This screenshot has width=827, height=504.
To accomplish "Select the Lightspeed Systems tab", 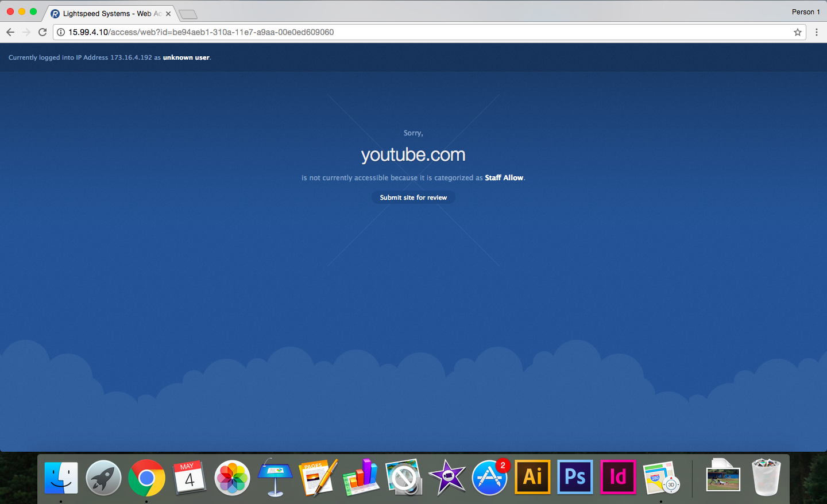I will [x=110, y=13].
